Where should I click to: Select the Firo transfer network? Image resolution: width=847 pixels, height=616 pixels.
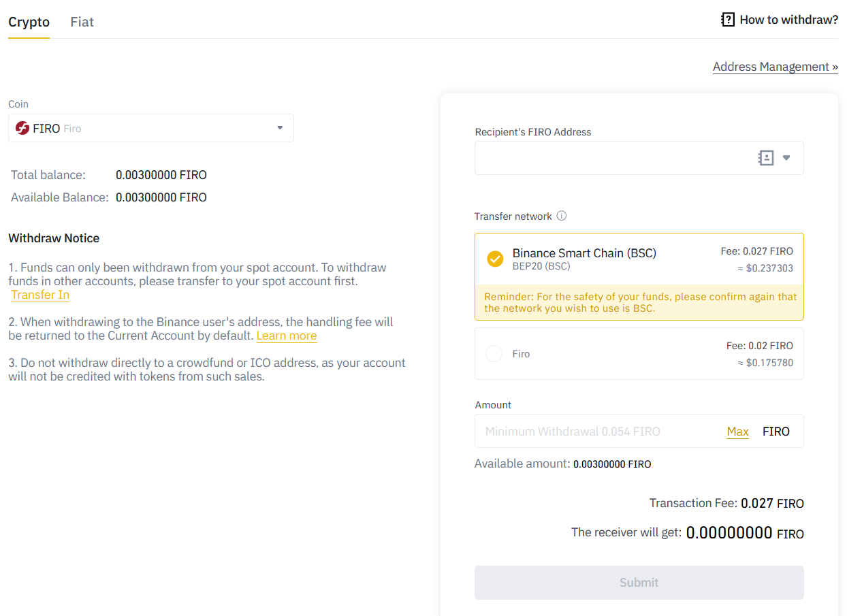click(639, 354)
